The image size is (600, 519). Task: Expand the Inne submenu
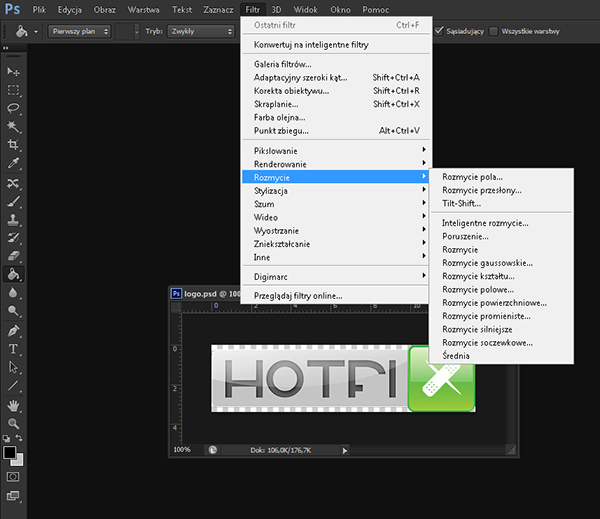(x=337, y=257)
